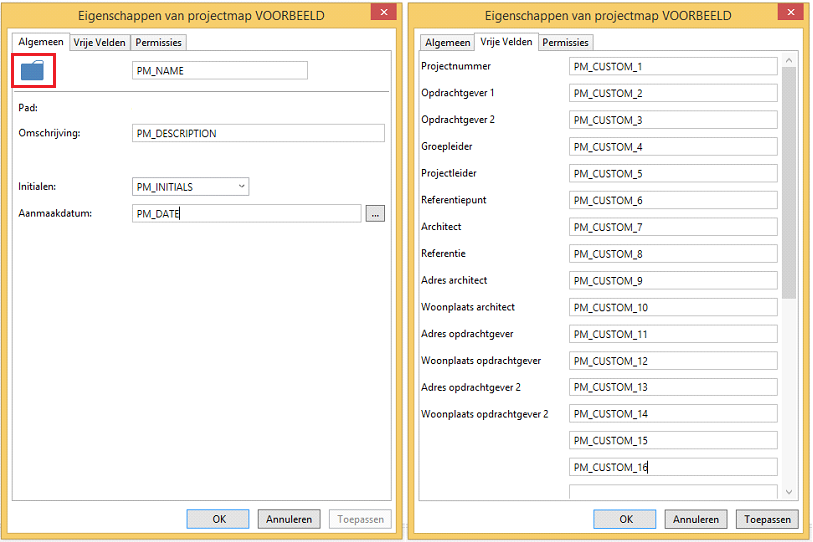Confirm with OK in right dialog
Image resolution: width=813 pixels, height=542 pixels.
625,519
